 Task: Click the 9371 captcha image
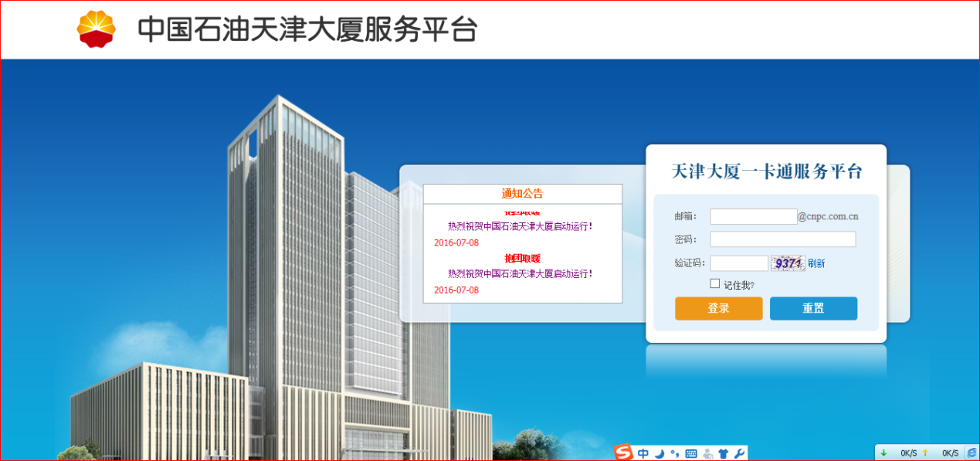788,263
